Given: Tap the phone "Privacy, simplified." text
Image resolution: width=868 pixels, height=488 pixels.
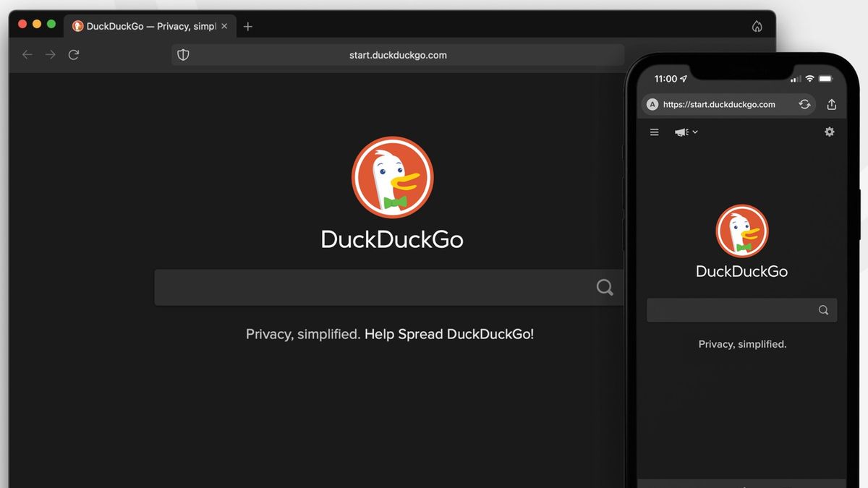Looking at the screenshot, I should tap(742, 344).
